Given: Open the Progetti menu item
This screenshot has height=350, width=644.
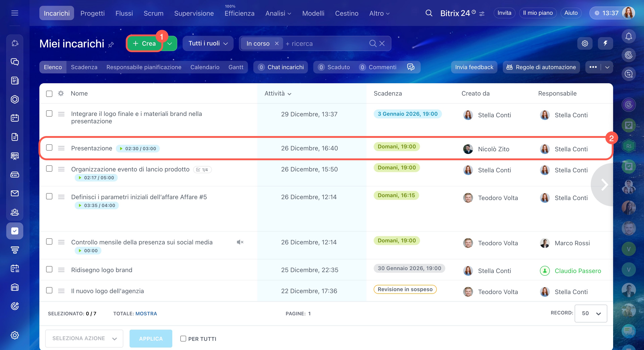Looking at the screenshot, I should click(x=92, y=13).
